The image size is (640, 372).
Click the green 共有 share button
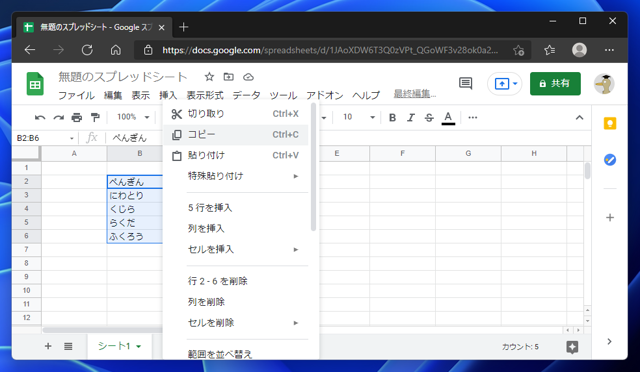555,84
